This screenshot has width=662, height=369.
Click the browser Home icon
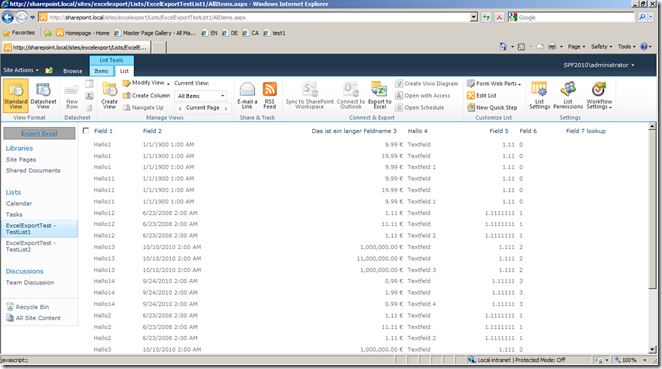pyautogui.click(x=503, y=46)
